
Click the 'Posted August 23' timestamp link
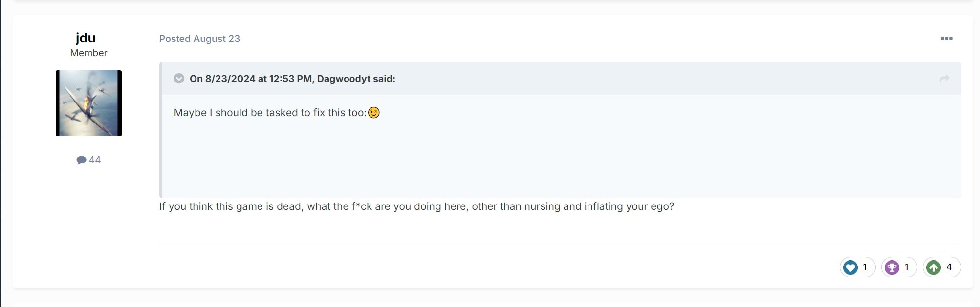[199, 39]
